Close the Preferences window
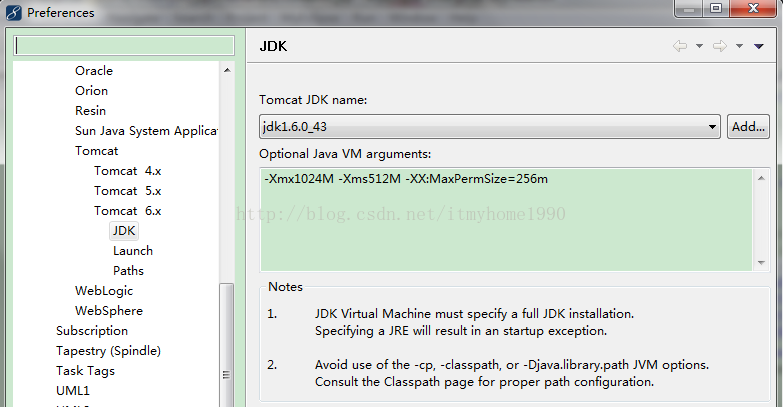 coord(754,8)
